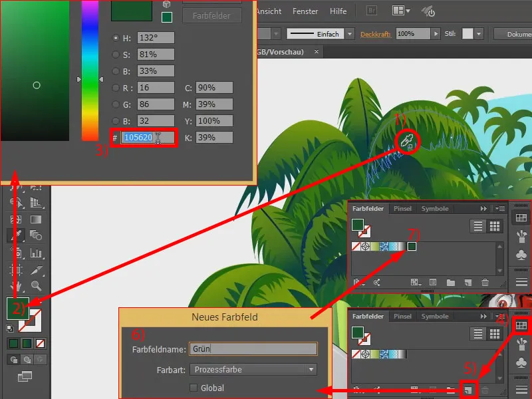Click new swatch icon in lower Farbfelder panel
The width and height of the screenshot is (532, 399).
coord(468,390)
